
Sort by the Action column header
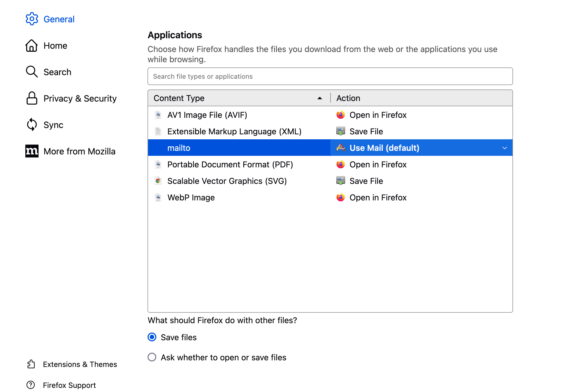(421, 98)
